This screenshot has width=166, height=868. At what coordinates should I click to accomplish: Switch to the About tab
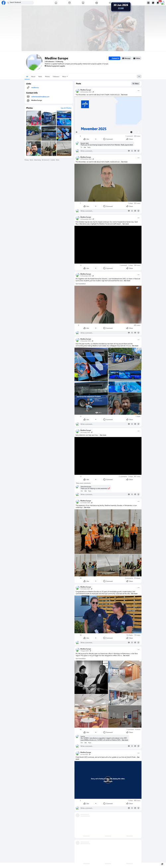(33, 76)
